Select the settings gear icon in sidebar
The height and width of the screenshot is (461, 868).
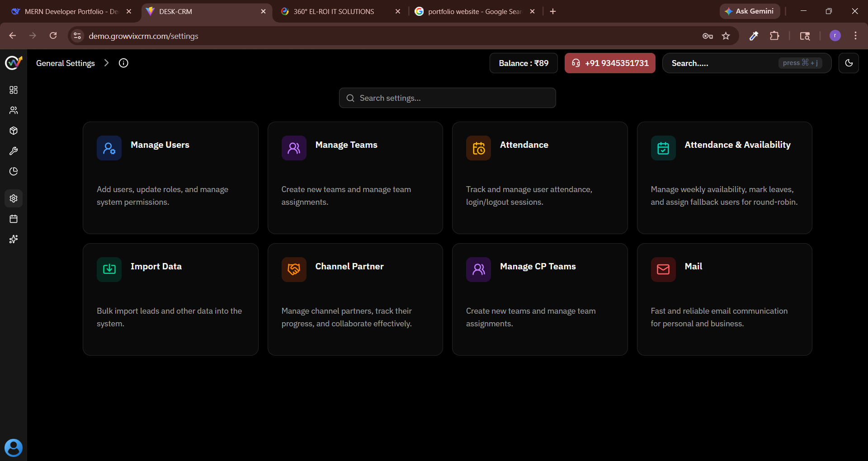click(x=14, y=198)
